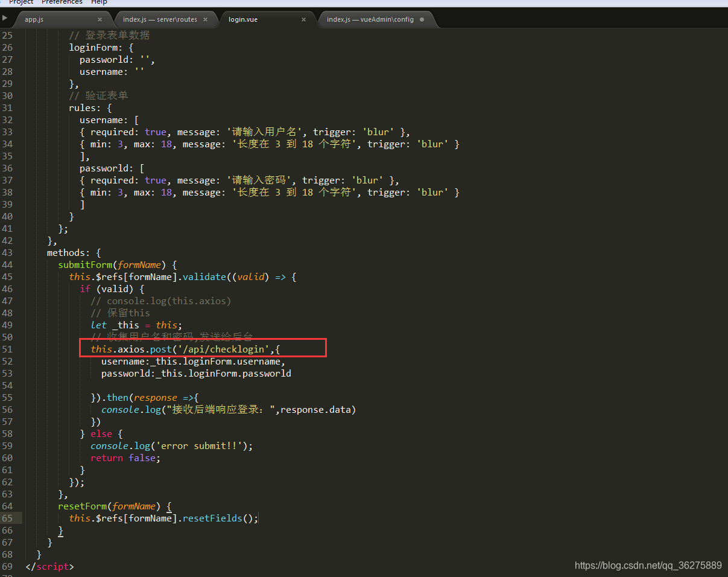This screenshot has height=577, width=728.
Task: Click 'rules:' on line 31
Action: pyautogui.click(x=85, y=107)
